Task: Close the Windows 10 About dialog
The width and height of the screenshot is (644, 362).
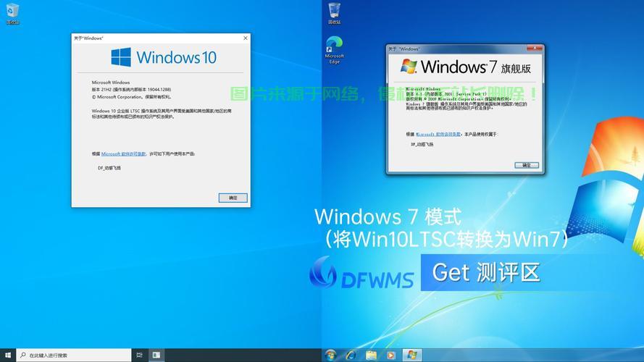Action: click(246, 38)
